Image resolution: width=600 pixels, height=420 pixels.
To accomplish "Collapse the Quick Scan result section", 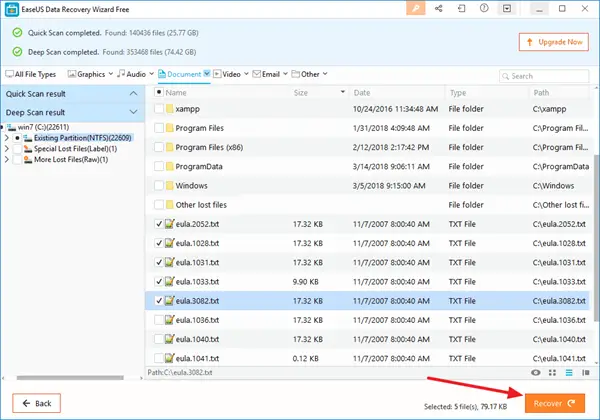I will [x=133, y=93].
